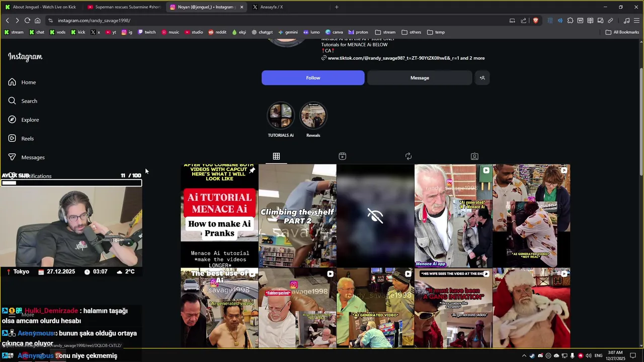Screen dimensions: 644x362
Task: Open the Windows notification center
Action: pyautogui.click(x=633, y=356)
